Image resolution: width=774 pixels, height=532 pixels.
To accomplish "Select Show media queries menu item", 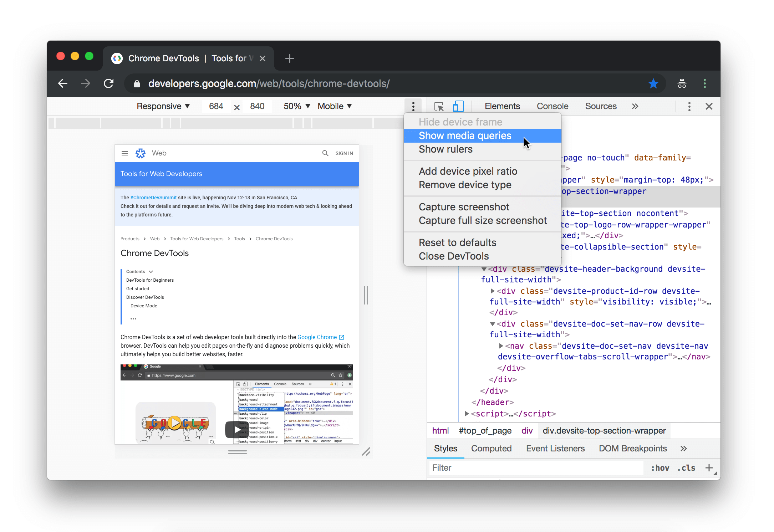I will pos(482,136).
